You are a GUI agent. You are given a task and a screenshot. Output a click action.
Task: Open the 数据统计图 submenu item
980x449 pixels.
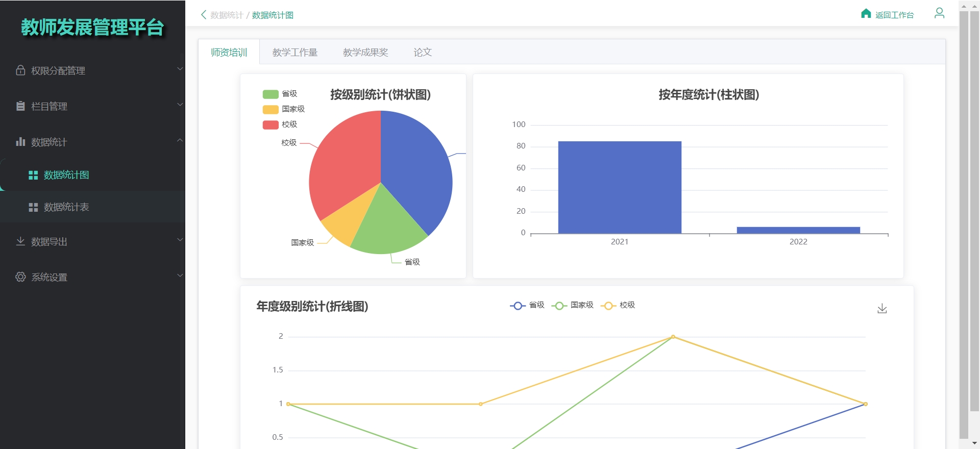pos(92,175)
